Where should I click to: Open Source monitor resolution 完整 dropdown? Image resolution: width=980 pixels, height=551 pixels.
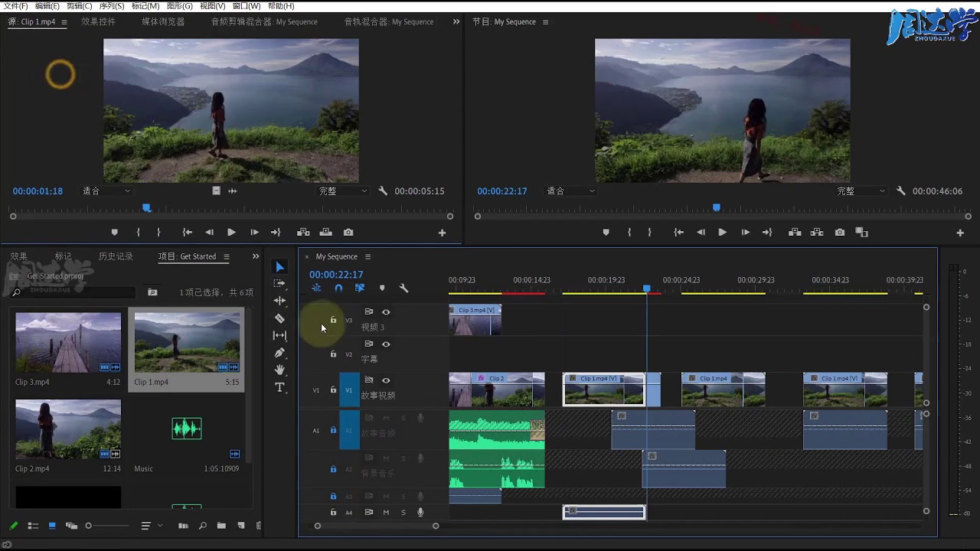(343, 191)
